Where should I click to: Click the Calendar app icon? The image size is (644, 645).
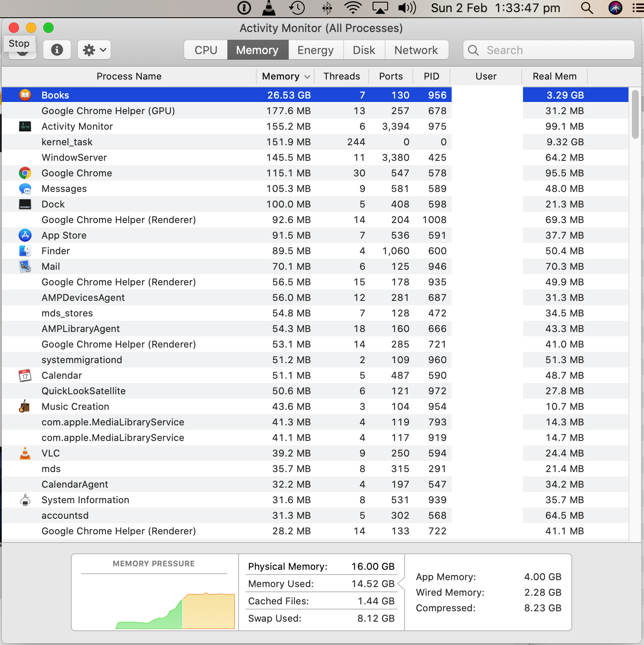[25, 375]
